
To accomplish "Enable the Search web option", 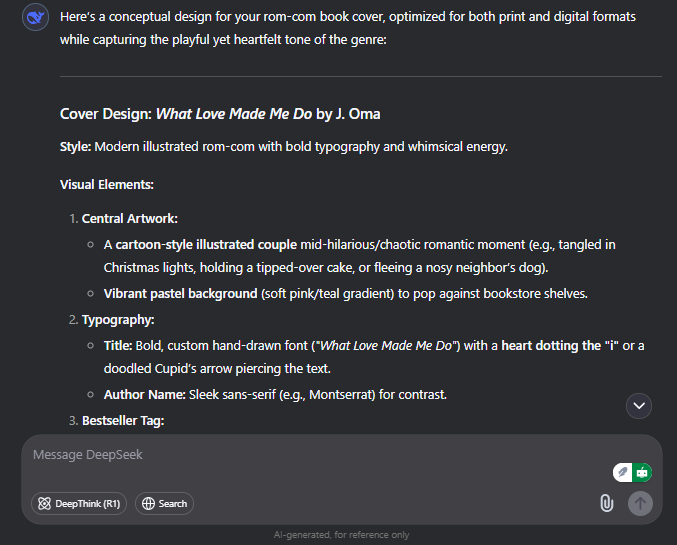I will 164,504.
